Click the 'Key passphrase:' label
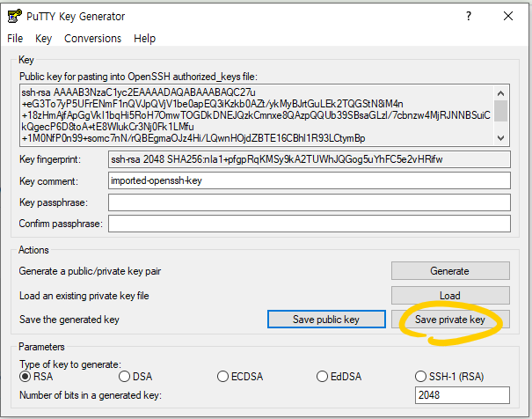 54,202
